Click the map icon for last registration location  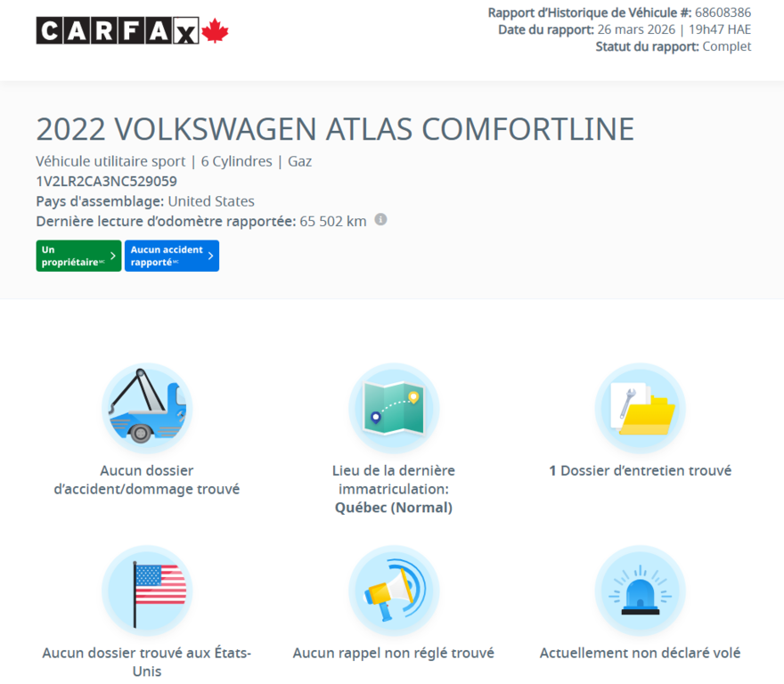(x=394, y=408)
